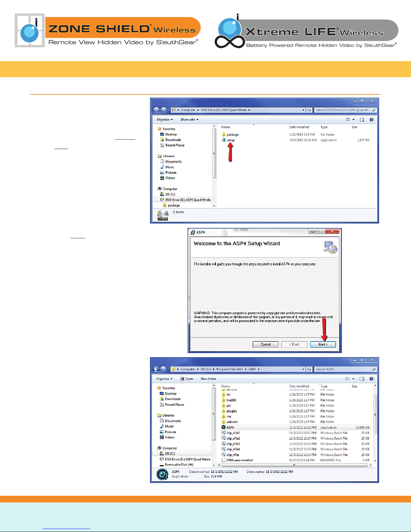Screen dimensions: 411x532
Task: Refresh the ASP4 folder window address bar
Action: click(x=309, y=369)
